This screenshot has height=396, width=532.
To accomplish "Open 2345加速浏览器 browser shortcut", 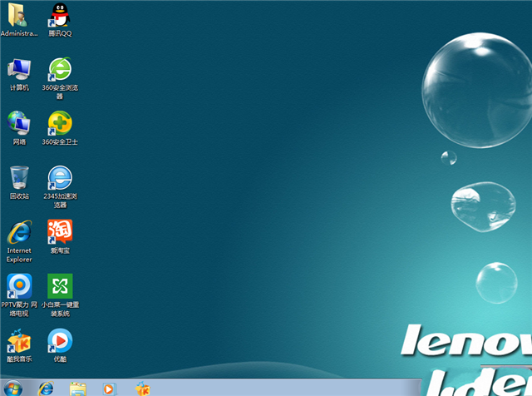I will point(60,177).
